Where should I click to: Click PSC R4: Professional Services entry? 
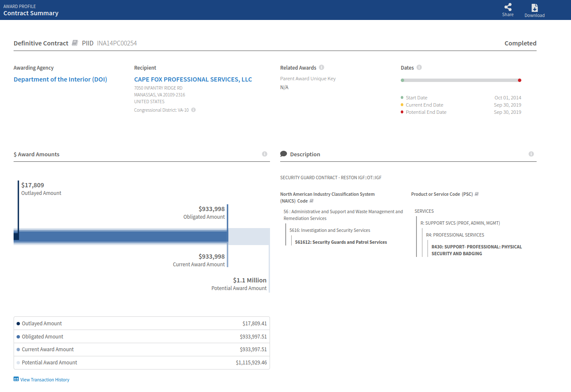tap(455, 235)
